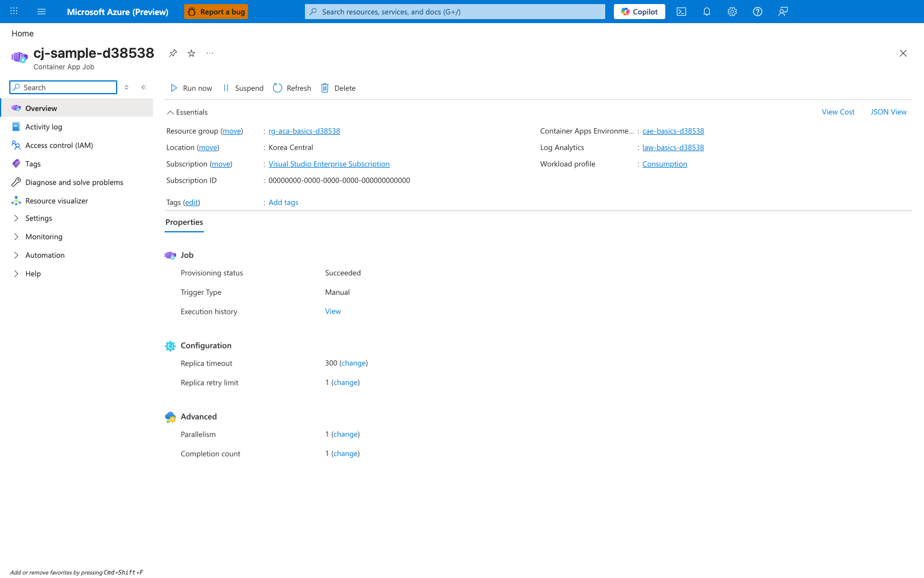Open Consumption workload profile link
Screen dimensions: 924x578
point(665,164)
